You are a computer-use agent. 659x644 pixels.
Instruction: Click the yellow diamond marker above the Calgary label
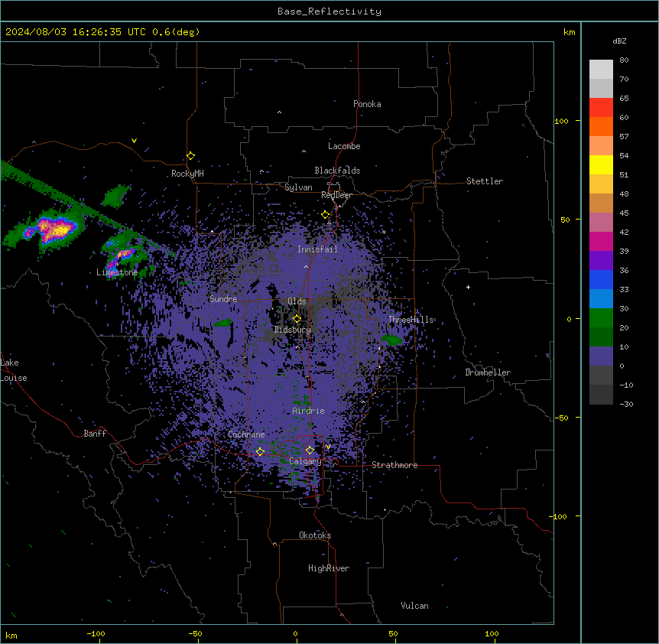coord(310,450)
